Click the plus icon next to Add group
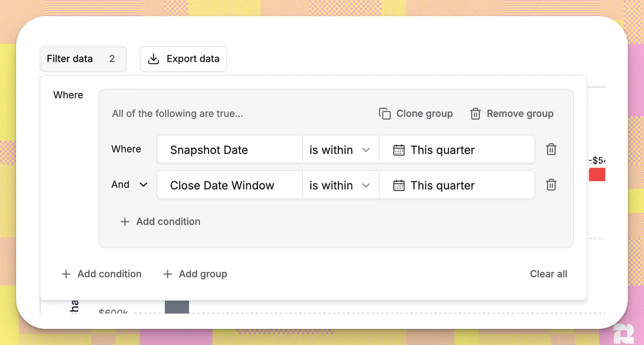 (167, 274)
